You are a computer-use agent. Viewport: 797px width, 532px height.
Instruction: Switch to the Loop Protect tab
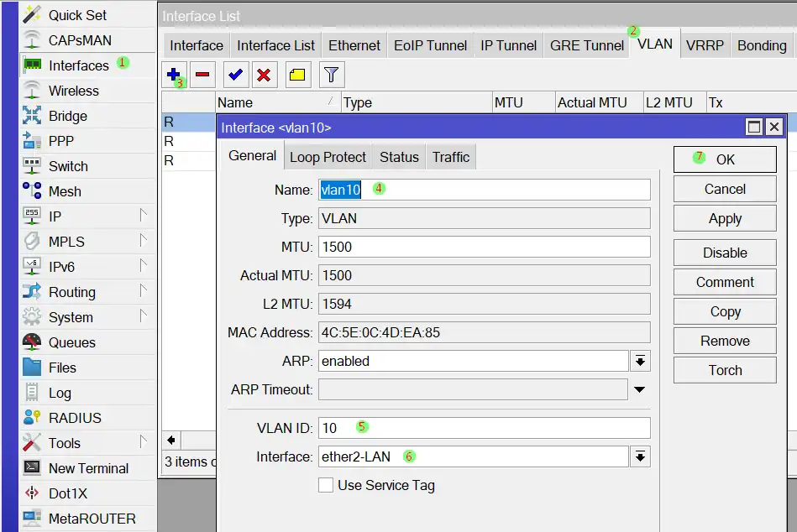328,157
